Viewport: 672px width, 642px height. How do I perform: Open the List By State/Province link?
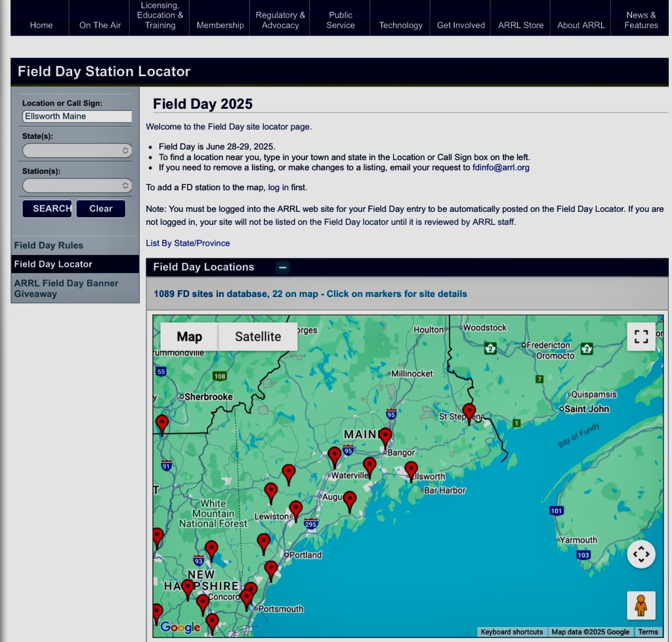188,243
